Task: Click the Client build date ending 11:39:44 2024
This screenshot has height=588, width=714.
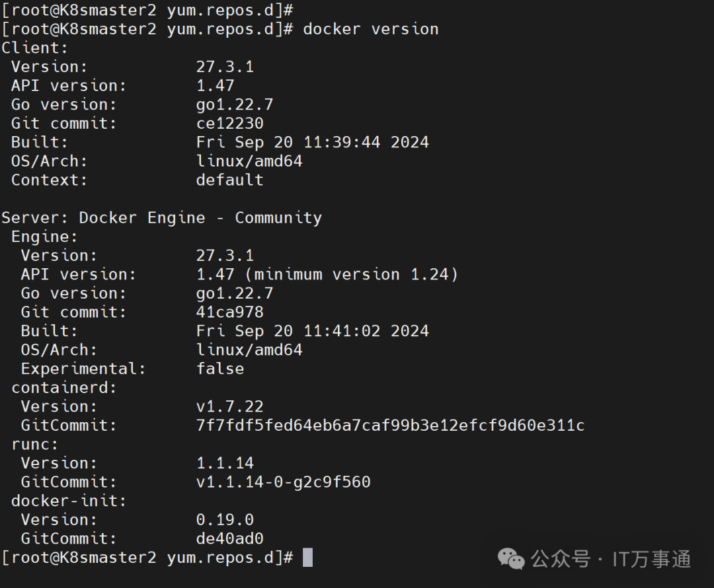Action: pos(312,143)
